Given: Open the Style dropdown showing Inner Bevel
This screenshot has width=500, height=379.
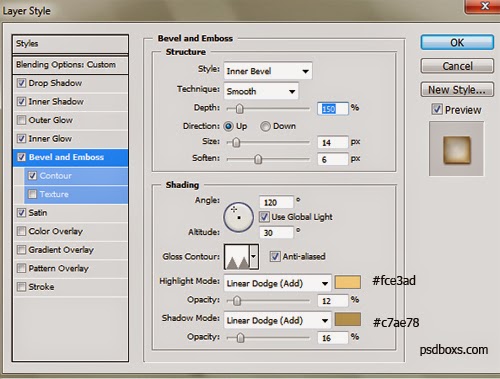Looking at the screenshot, I should click(x=268, y=71).
